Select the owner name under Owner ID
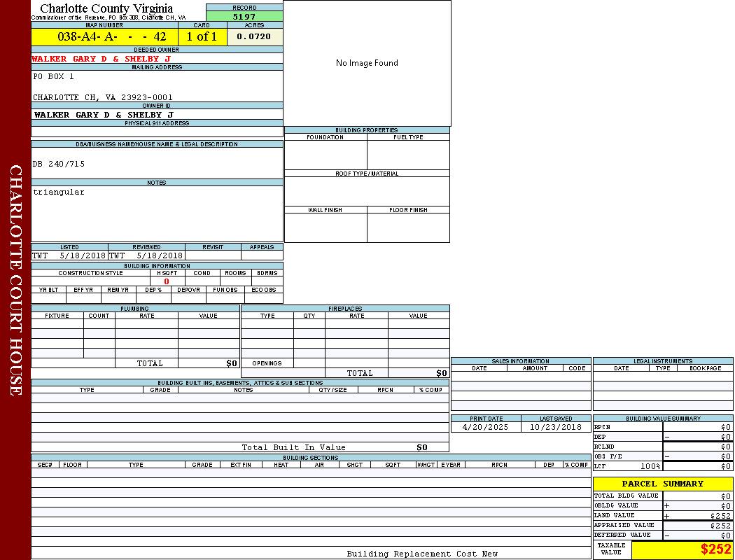 (x=103, y=115)
